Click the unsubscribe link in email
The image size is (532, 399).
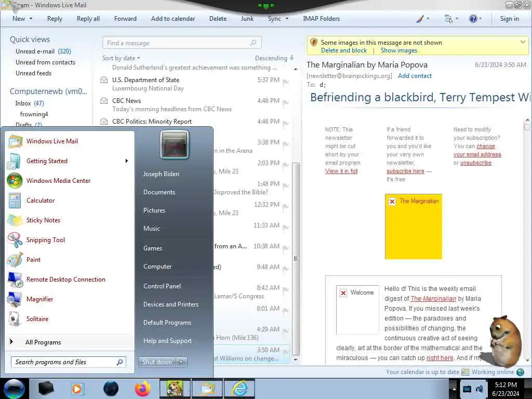click(x=476, y=163)
